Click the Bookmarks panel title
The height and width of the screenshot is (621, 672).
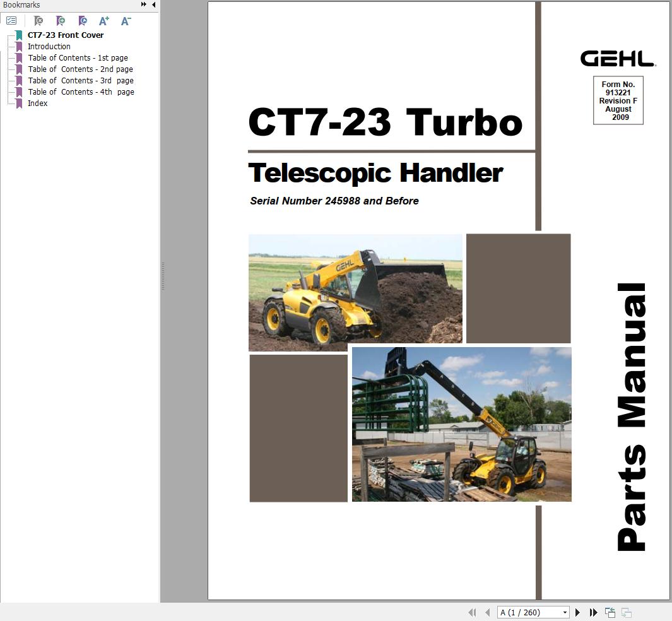click(21, 4)
